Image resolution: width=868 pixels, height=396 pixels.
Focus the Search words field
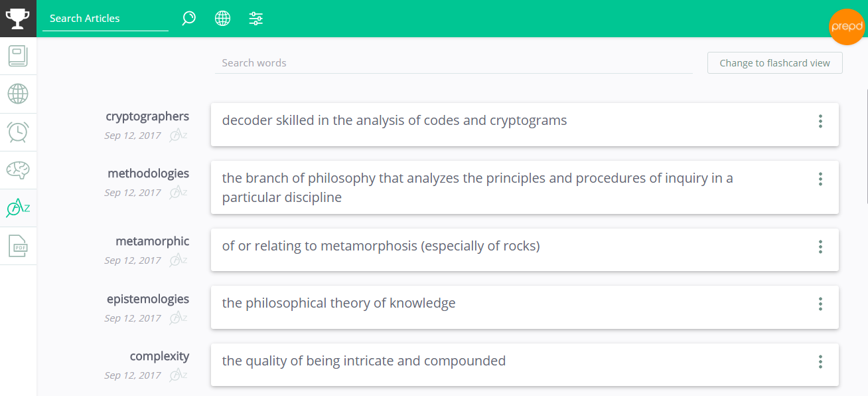pyautogui.click(x=453, y=63)
